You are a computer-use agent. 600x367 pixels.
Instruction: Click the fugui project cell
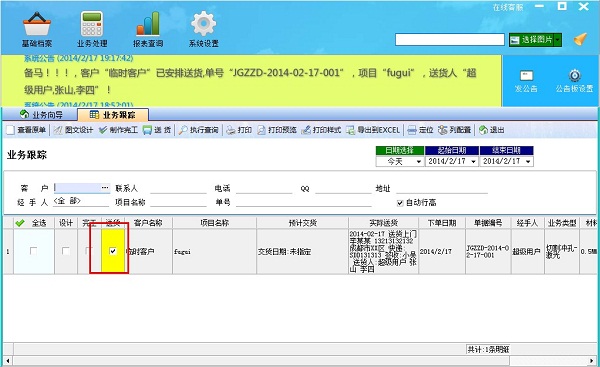214,251
